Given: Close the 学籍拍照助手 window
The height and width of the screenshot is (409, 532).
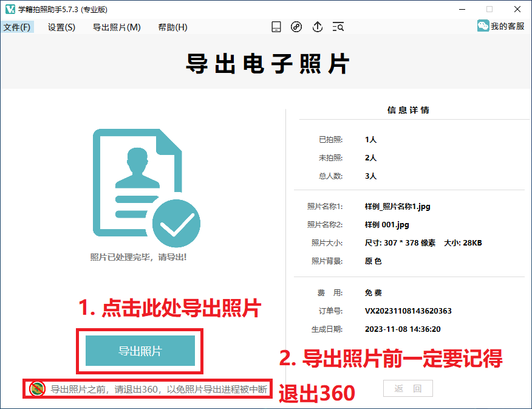Looking at the screenshot, I should coord(517,9).
